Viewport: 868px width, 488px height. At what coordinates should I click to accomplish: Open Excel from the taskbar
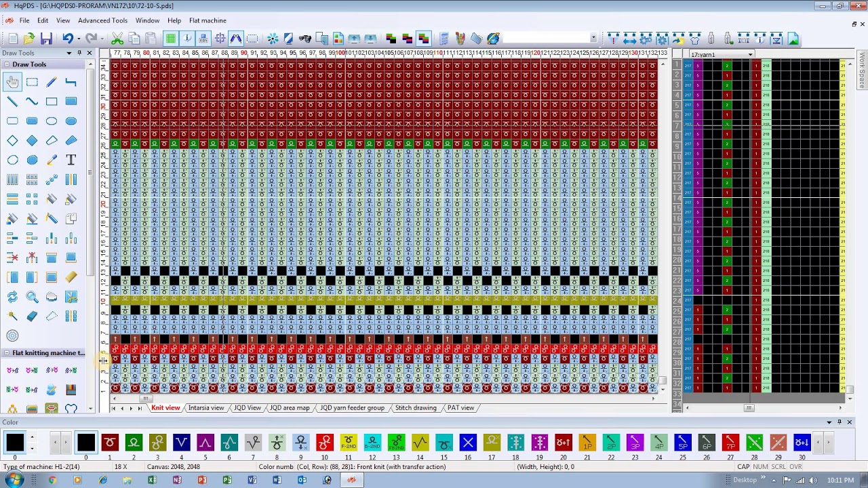tap(152, 481)
